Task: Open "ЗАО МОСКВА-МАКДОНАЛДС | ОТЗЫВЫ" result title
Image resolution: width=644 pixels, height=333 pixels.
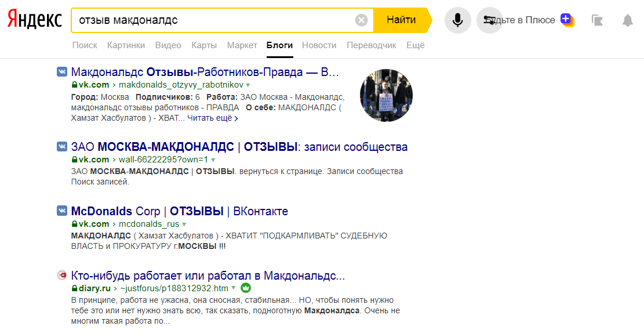Action: [x=239, y=147]
